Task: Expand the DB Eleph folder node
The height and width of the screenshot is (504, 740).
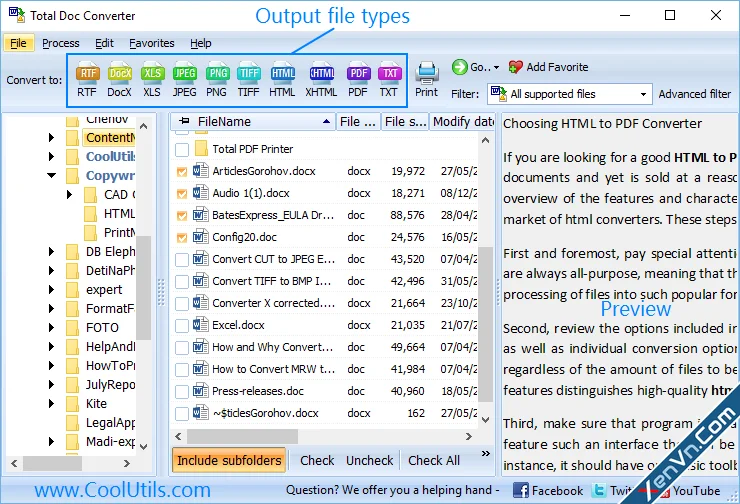Action: (x=51, y=252)
